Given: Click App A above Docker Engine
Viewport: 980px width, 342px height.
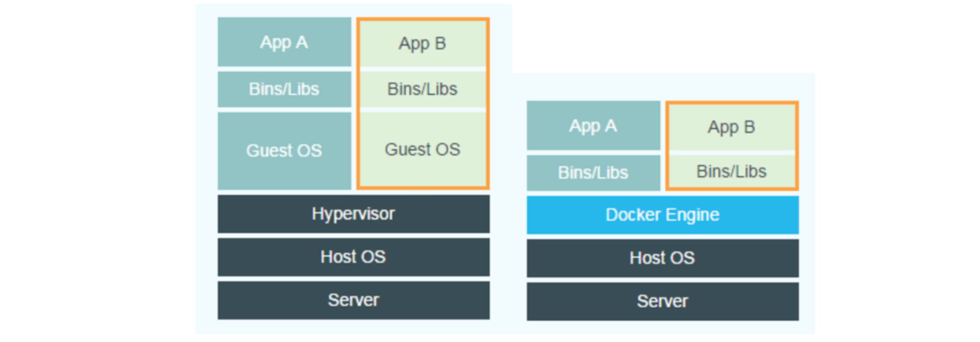Looking at the screenshot, I should point(593,125).
